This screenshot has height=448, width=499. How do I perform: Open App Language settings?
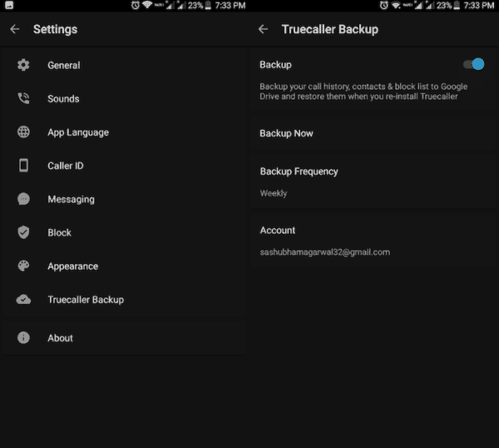click(x=123, y=132)
